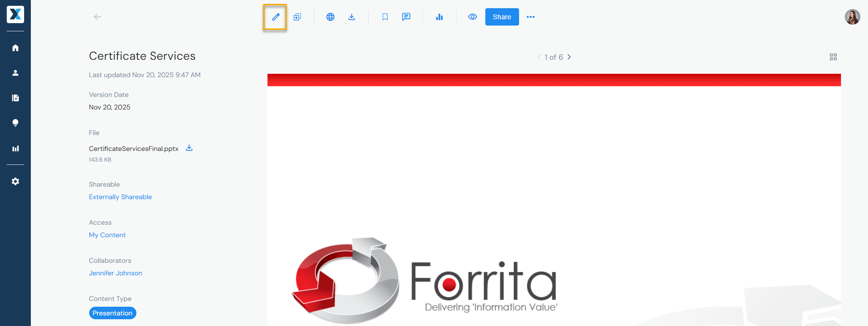This screenshot has width=868, height=326.
Task: Click the Forrita slide preview
Action: pos(554,200)
